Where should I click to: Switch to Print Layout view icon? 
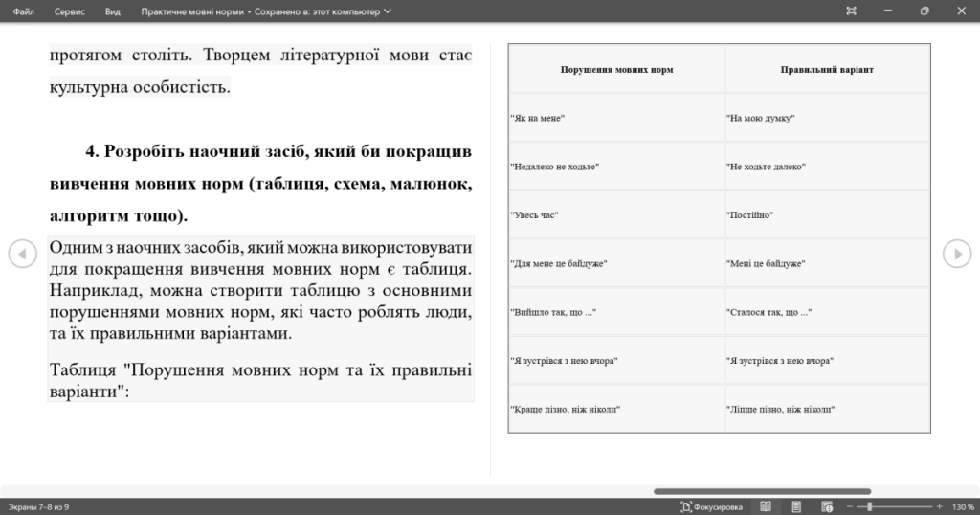point(796,507)
